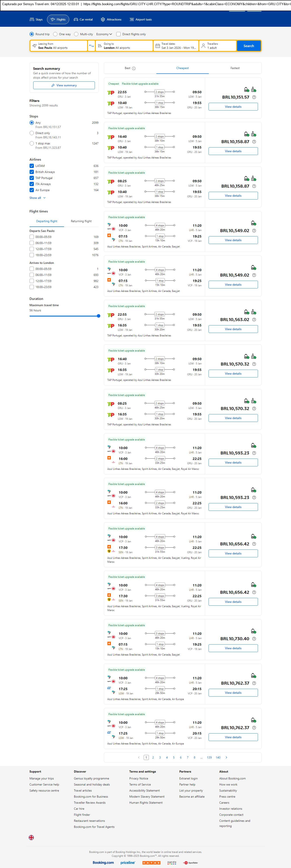
Task: Click the swap origin and destination arrows icon
Action: 91,46
